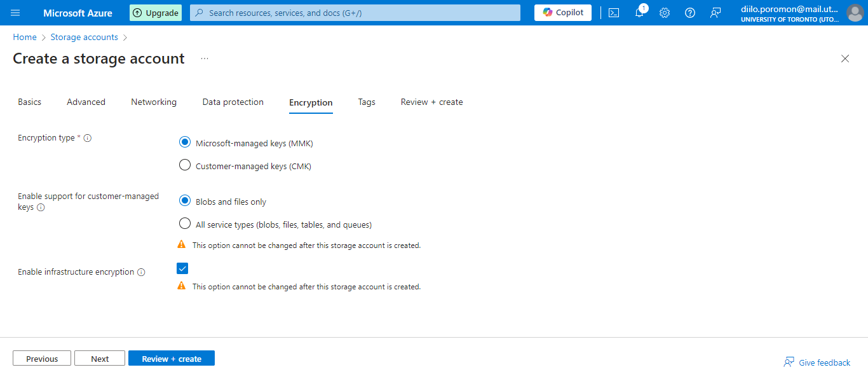Open the ellipsis menu beside the page title
This screenshot has width=868, height=386.
(x=204, y=58)
